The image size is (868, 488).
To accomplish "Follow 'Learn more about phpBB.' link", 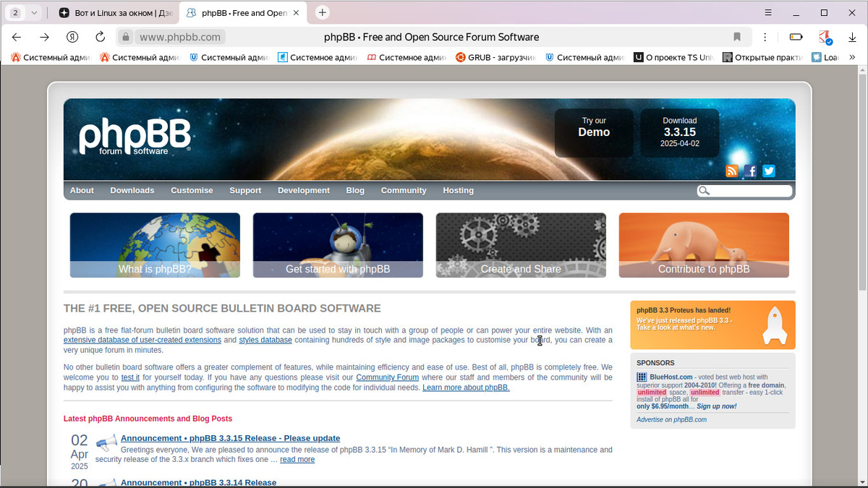I will [x=466, y=388].
